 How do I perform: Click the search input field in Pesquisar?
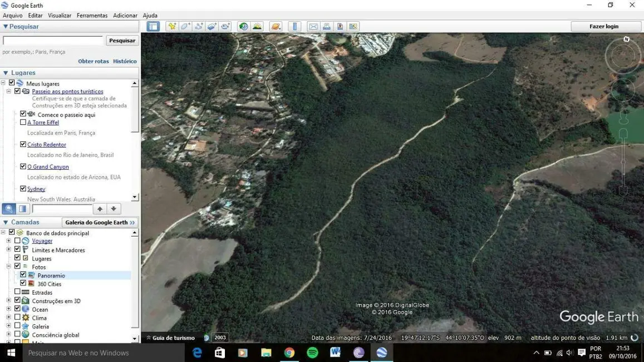pos(53,41)
